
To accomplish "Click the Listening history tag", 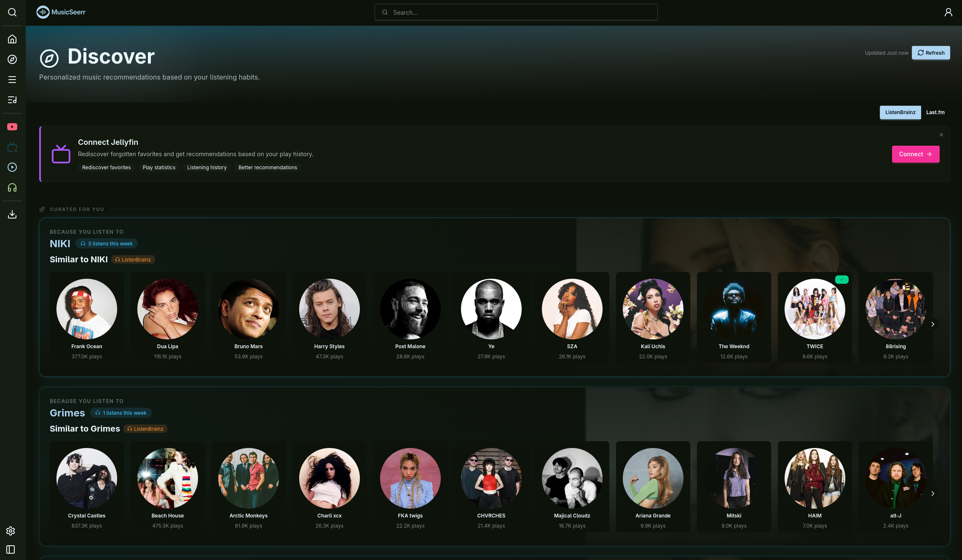I will 207,168.
